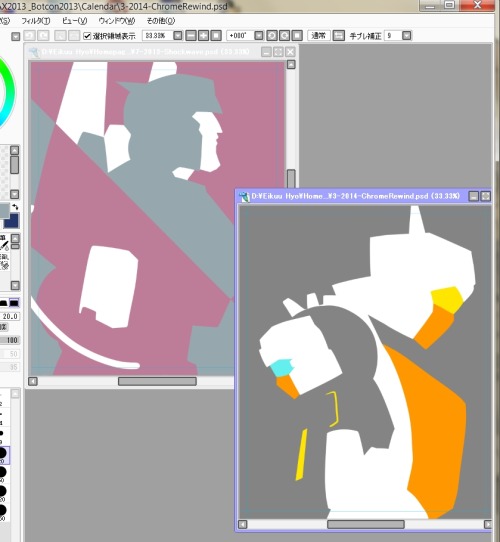Maximize the ChromeRewind.psd document window
The width and height of the screenshot is (500, 542).
tap(486, 196)
